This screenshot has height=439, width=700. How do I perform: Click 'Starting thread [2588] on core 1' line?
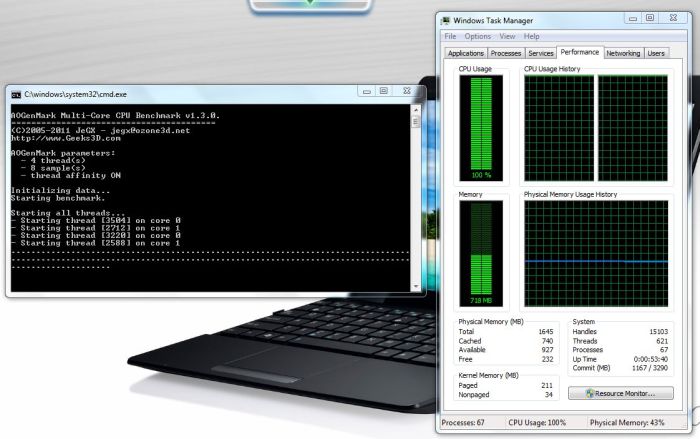point(96,243)
